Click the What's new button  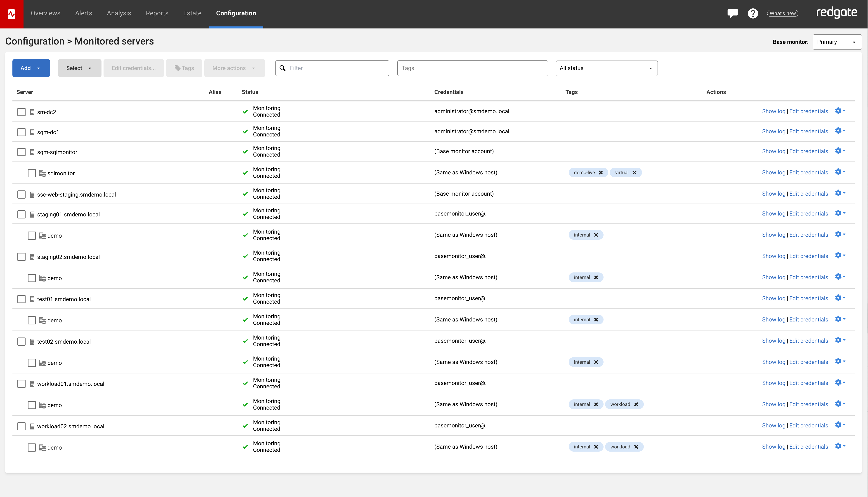(x=782, y=13)
